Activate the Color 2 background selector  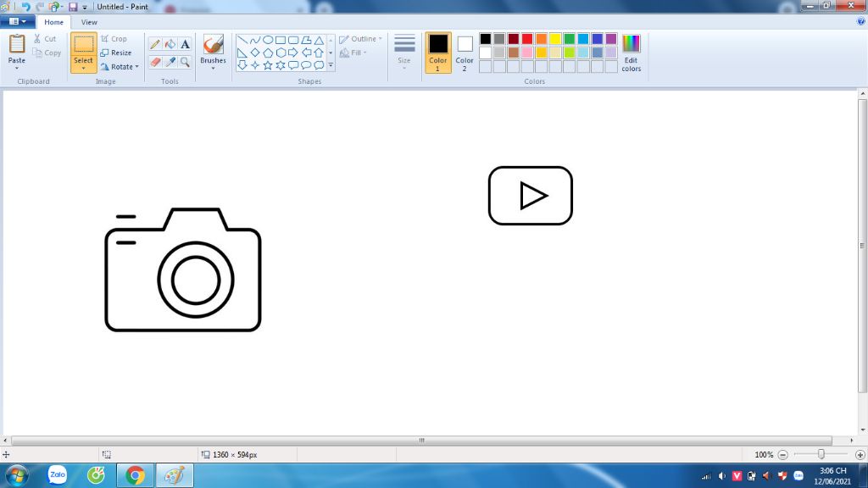[x=465, y=53]
